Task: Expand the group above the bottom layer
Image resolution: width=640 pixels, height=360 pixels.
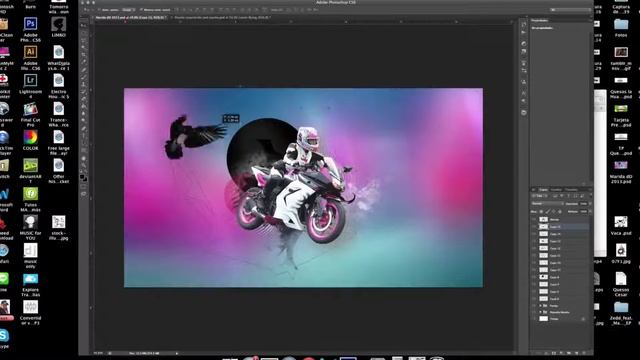Action: 540,312
